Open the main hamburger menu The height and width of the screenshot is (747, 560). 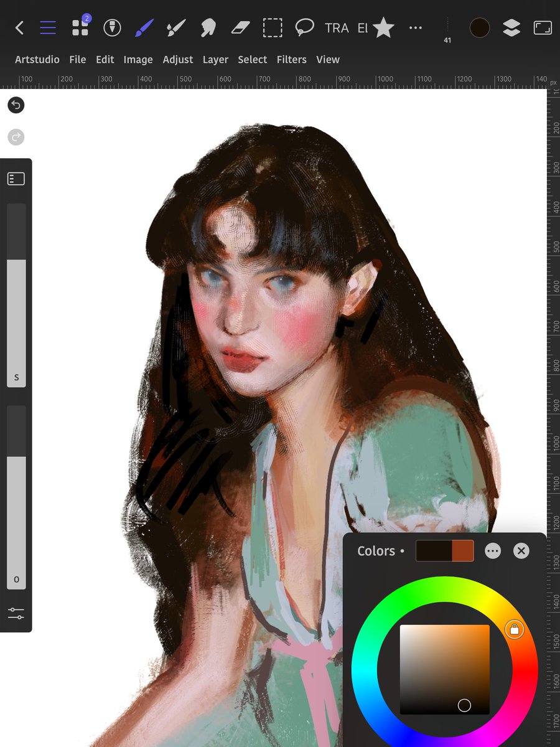coord(48,27)
